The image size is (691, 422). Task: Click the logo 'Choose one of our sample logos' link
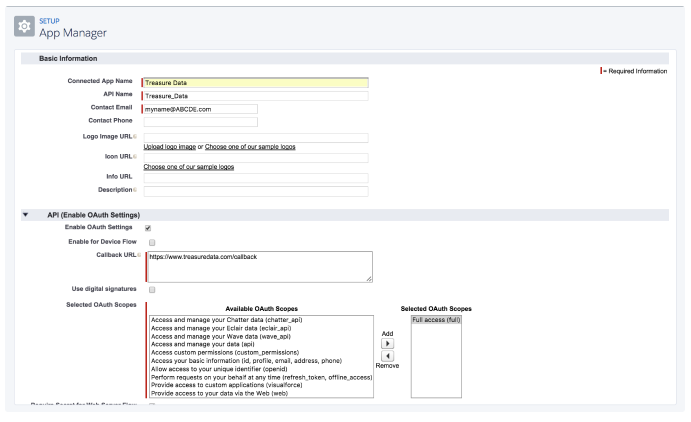click(x=250, y=147)
